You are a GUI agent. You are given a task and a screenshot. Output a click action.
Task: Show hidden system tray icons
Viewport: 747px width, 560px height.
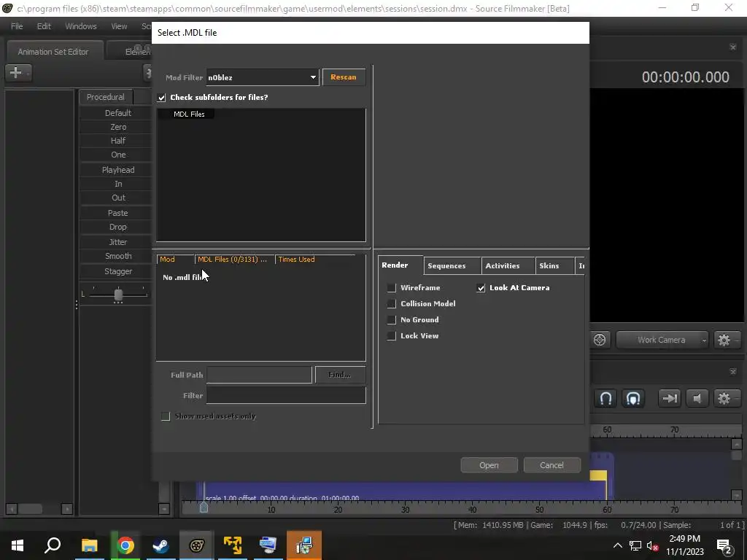(617, 545)
